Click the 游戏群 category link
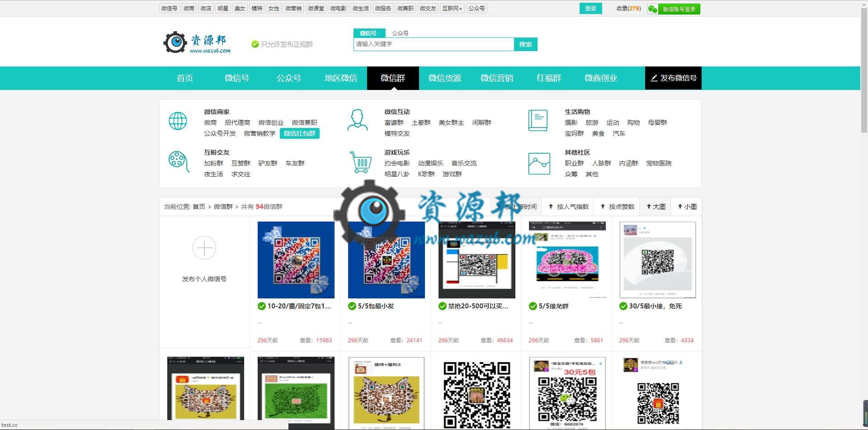Screen dimensions: 868x430 click(x=452, y=174)
